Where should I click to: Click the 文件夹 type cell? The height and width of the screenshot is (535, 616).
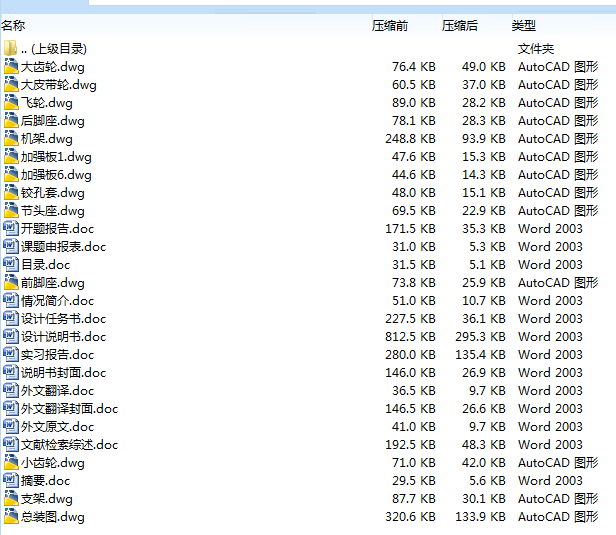tap(536, 49)
